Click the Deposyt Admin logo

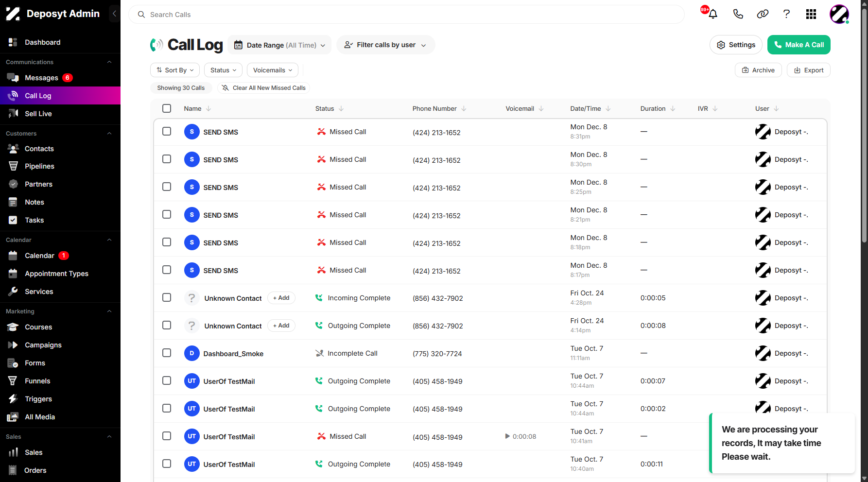click(x=13, y=14)
